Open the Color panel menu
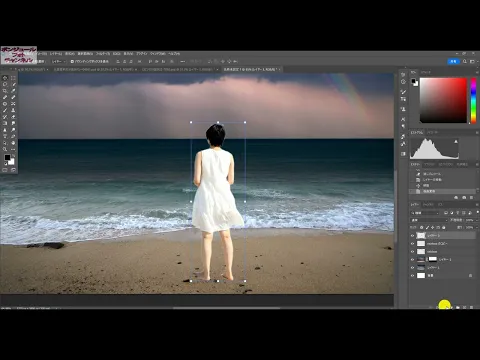Image resolution: width=480 pixels, height=360 pixels. tap(477, 72)
